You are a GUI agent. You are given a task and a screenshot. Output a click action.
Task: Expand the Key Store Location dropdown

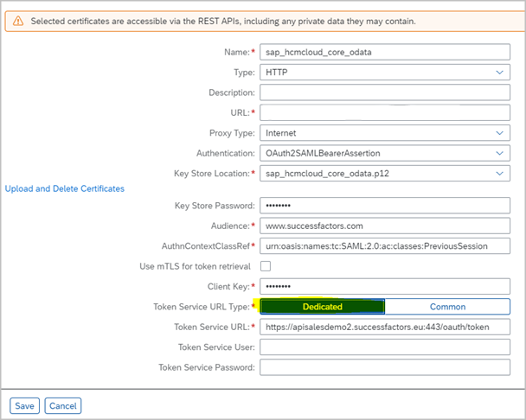point(385,174)
